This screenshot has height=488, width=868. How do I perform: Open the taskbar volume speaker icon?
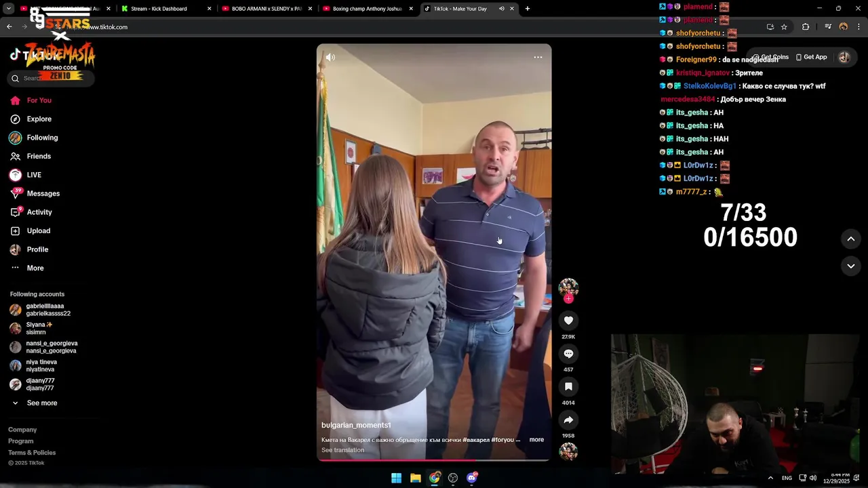pos(812,478)
